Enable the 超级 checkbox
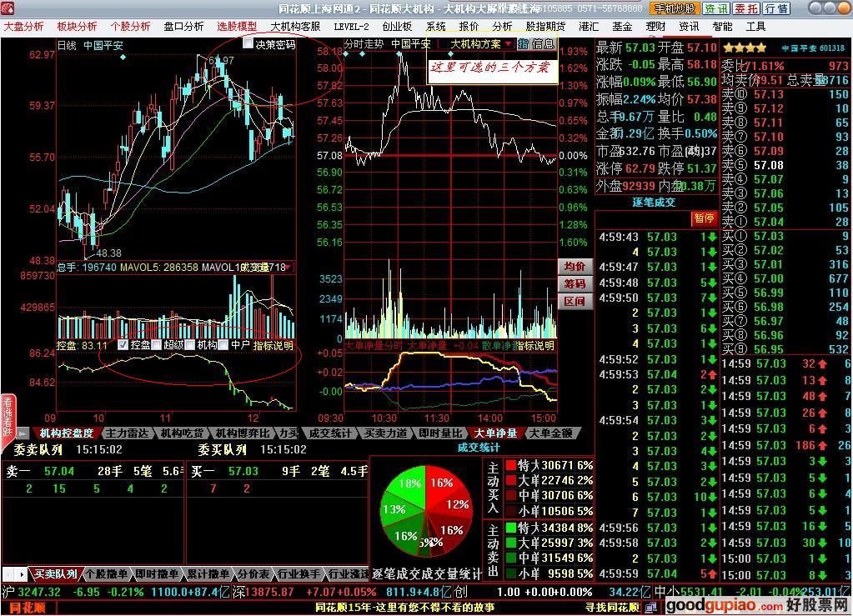This screenshot has height=616, width=853. click(x=157, y=345)
